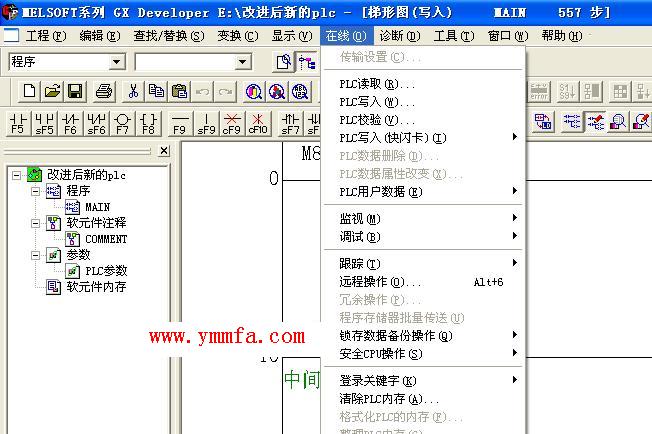The width and height of the screenshot is (652, 434).
Task: Close the project tree panel
Action: pyautogui.click(x=164, y=151)
